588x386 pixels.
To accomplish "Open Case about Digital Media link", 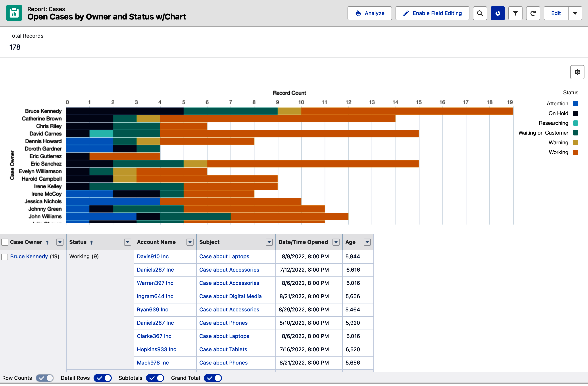I will click(230, 297).
